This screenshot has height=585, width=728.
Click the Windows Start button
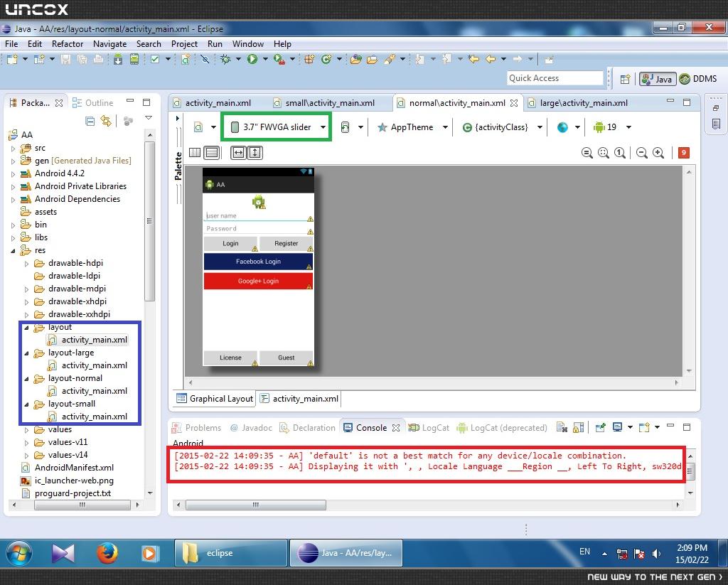tap(19, 553)
